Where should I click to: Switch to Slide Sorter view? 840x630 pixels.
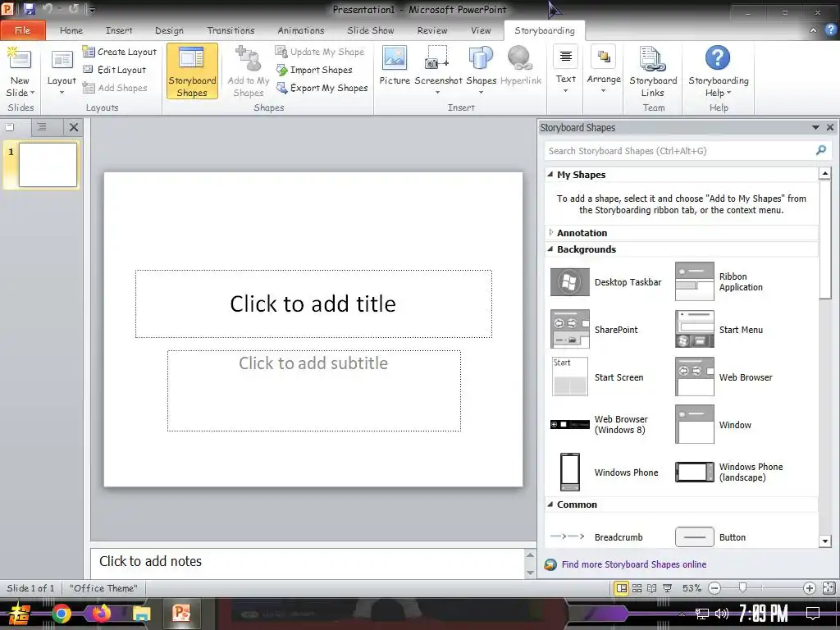(637, 588)
